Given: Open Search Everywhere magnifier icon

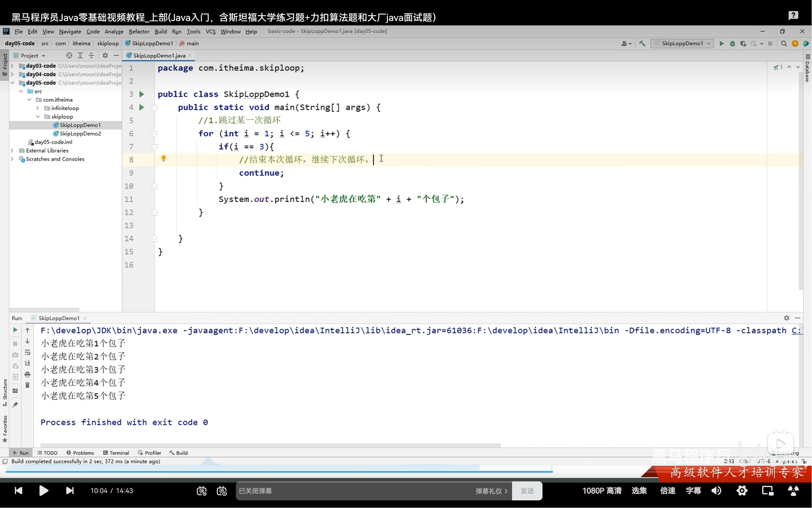Looking at the screenshot, I should point(784,43).
